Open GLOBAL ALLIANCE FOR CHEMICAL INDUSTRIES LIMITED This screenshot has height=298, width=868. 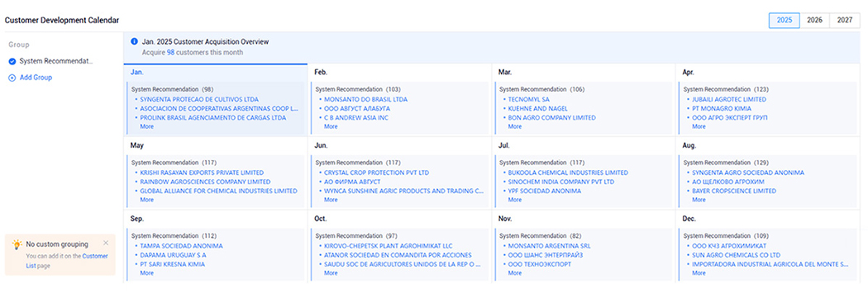[x=219, y=192]
